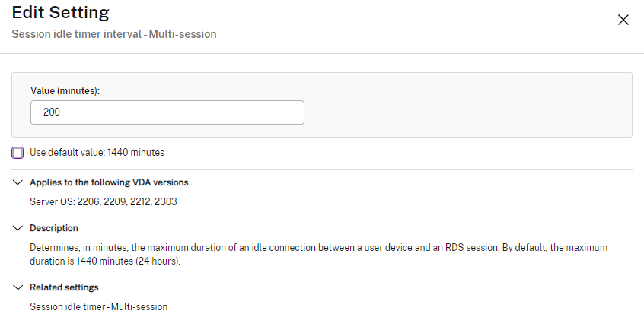This screenshot has height=320, width=644.
Task: Click the '200' value text
Action: tap(52, 112)
